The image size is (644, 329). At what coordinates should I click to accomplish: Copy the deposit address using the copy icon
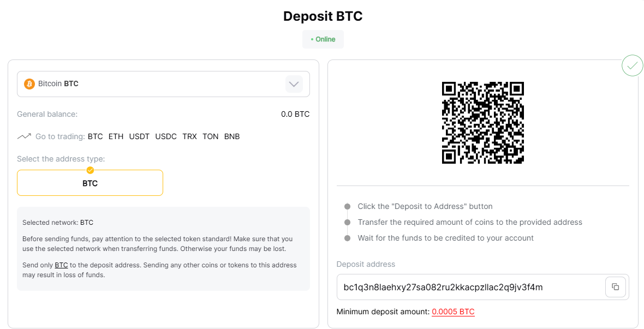[x=615, y=286]
